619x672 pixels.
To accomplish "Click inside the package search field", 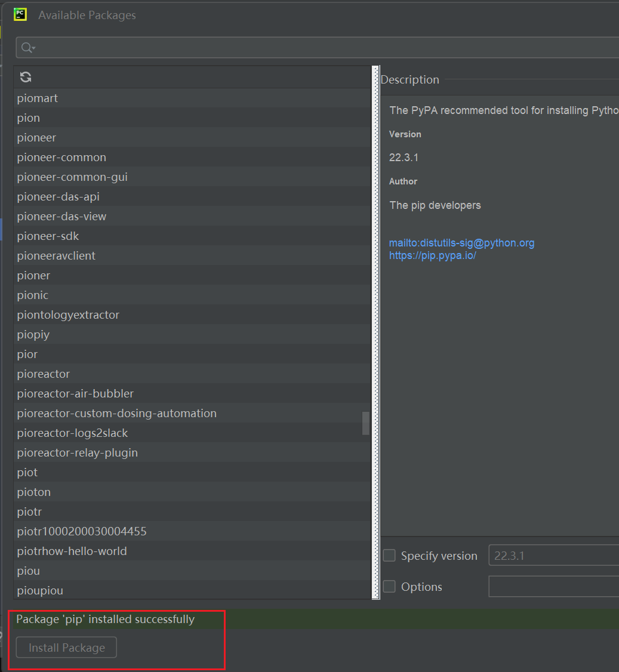I will click(x=239, y=47).
